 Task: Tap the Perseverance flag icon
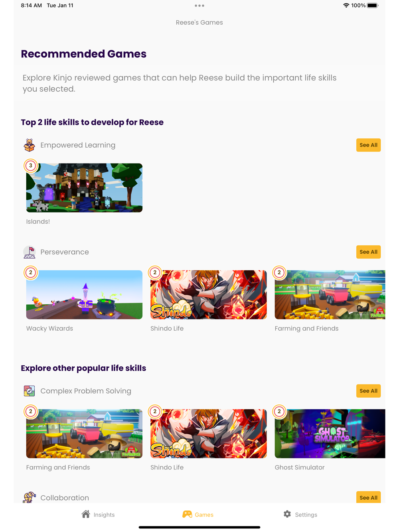click(29, 252)
